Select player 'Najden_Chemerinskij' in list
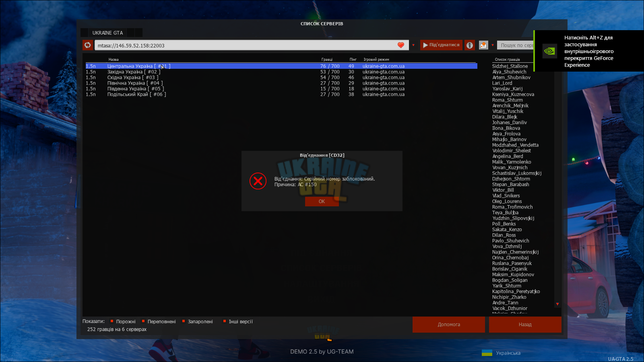The height and width of the screenshot is (362, 644). point(515,252)
